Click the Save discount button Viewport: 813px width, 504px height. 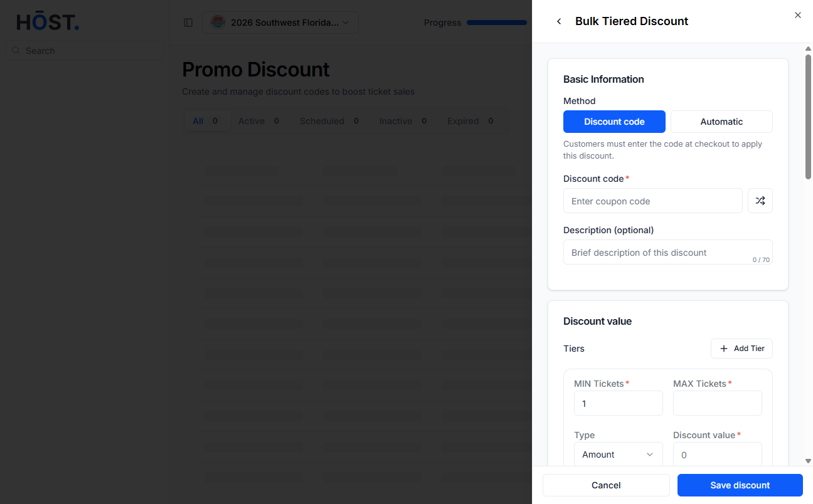[740, 485]
